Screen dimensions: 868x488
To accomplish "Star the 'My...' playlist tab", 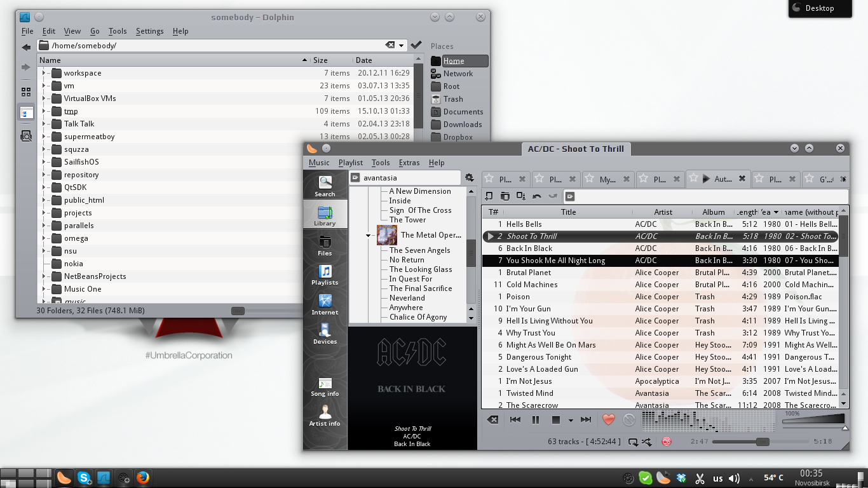I will tap(589, 179).
